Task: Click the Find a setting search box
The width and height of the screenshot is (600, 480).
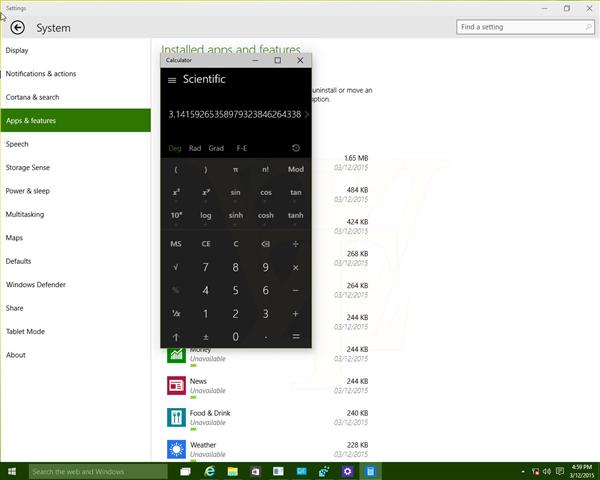Action: [520, 27]
